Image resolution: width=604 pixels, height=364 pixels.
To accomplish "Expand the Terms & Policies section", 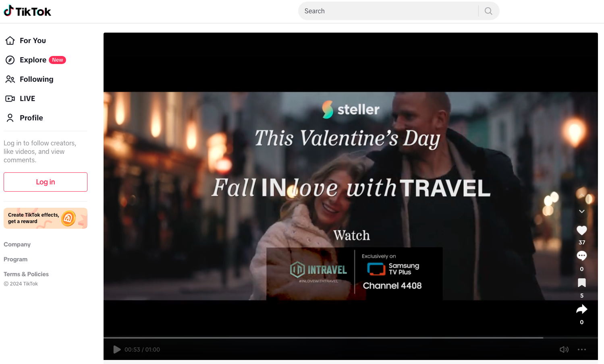I will point(26,274).
